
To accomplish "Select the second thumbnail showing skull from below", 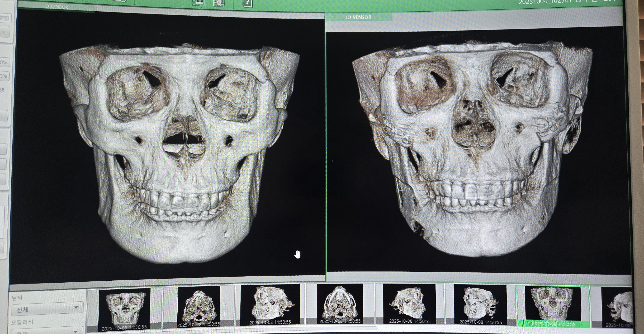I will pos(199,307).
